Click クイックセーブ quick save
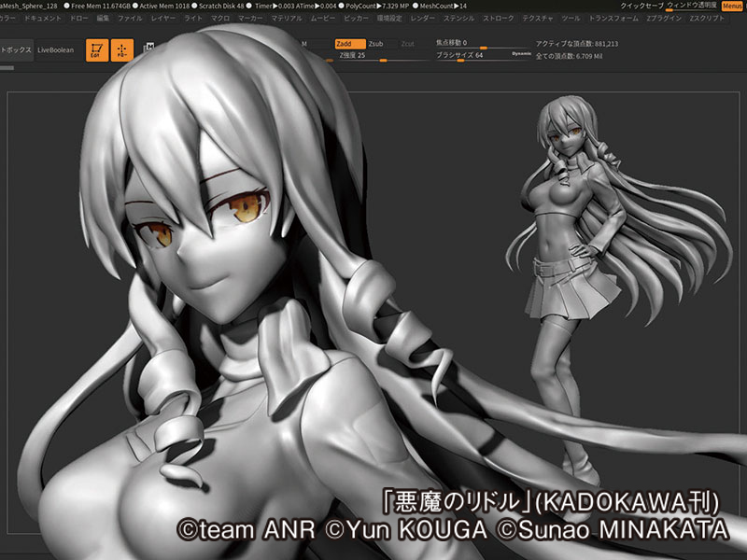 tap(641, 6)
